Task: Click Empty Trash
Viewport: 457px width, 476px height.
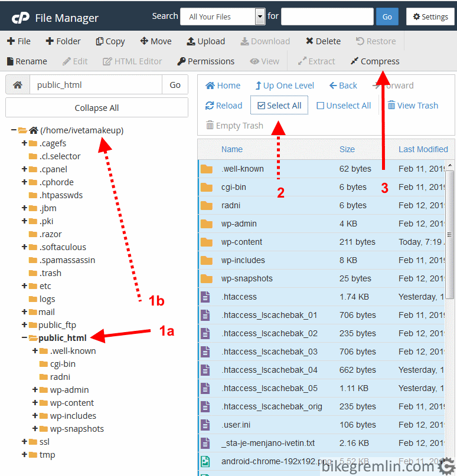Action: (234, 126)
